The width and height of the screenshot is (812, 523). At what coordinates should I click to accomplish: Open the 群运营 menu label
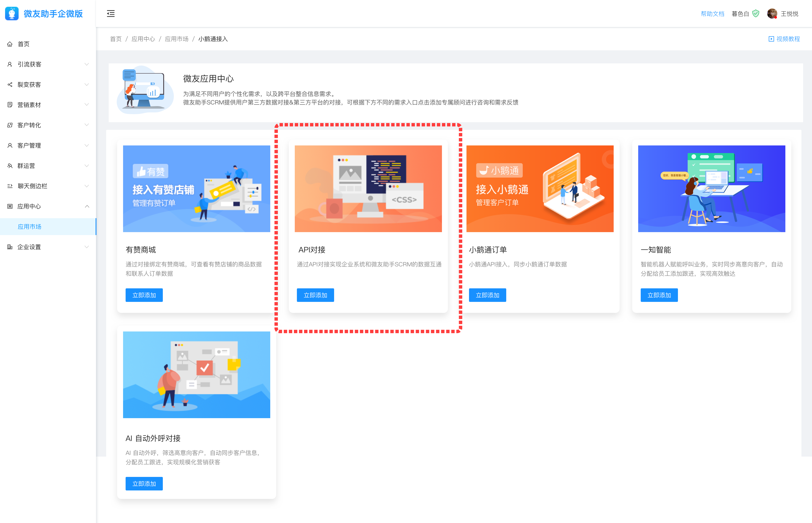pos(26,166)
